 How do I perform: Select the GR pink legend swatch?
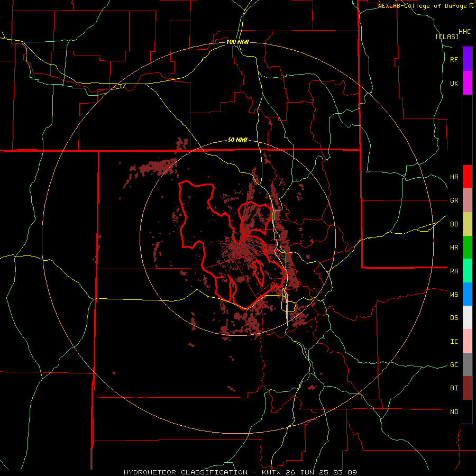pyautogui.click(x=467, y=200)
